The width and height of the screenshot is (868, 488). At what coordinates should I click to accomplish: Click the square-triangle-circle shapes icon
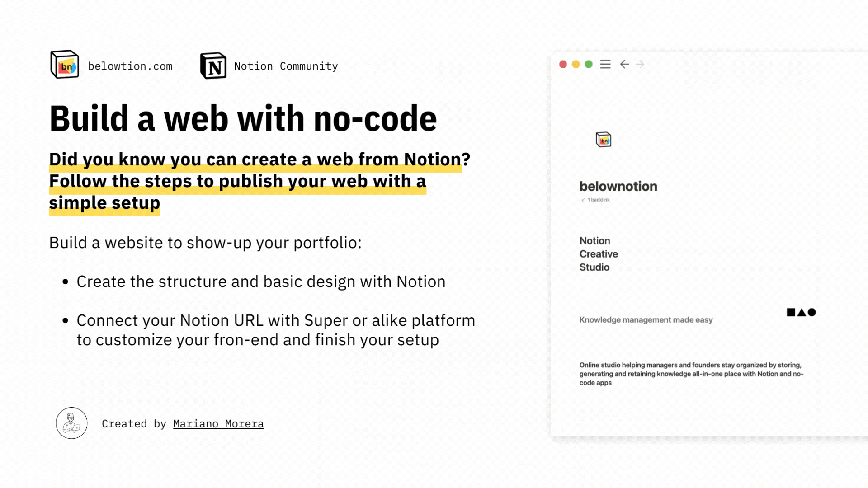tap(801, 312)
